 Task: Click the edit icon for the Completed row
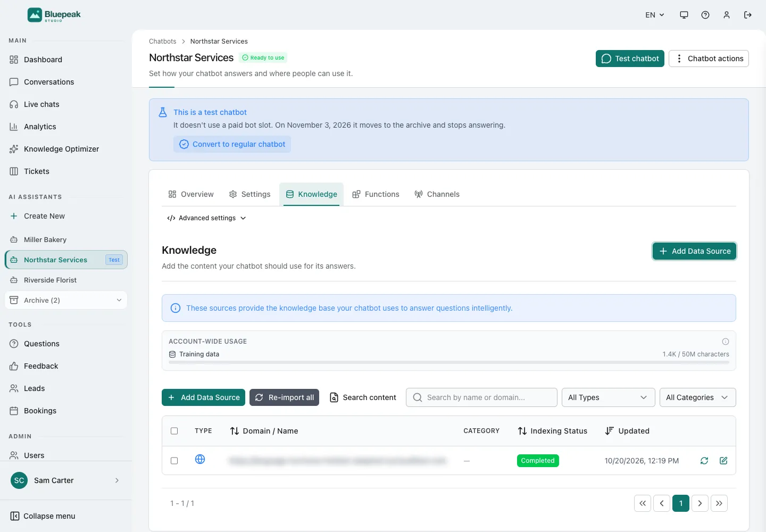[723, 461]
